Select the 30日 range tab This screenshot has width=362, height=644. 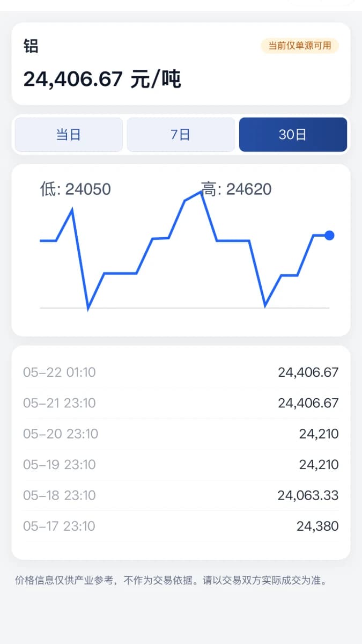[293, 135]
